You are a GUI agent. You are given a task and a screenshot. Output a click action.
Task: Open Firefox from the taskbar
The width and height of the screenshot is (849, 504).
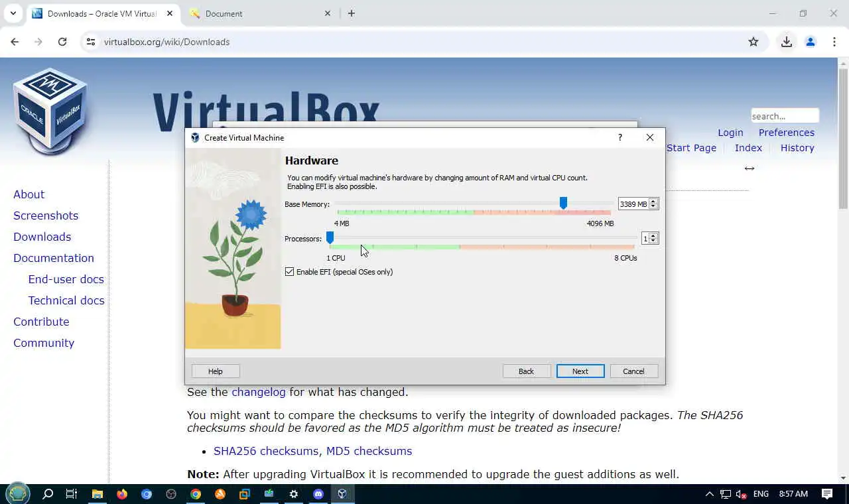(122, 493)
